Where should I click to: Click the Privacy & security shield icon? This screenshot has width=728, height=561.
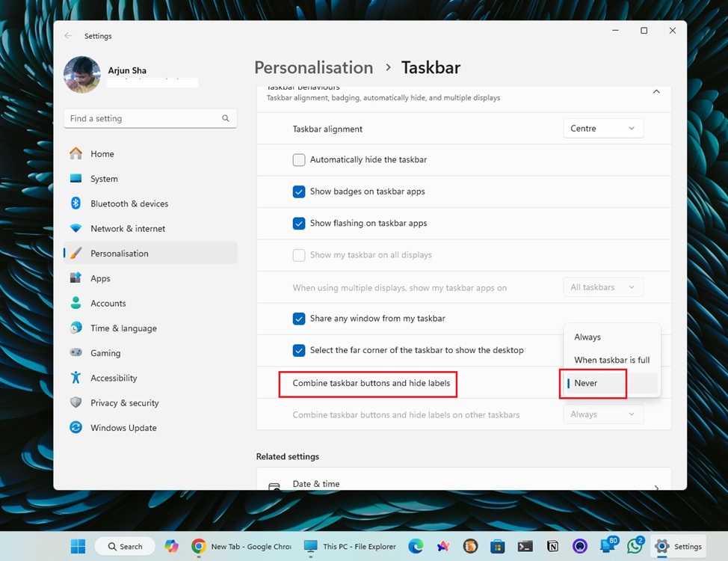point(75,402)
